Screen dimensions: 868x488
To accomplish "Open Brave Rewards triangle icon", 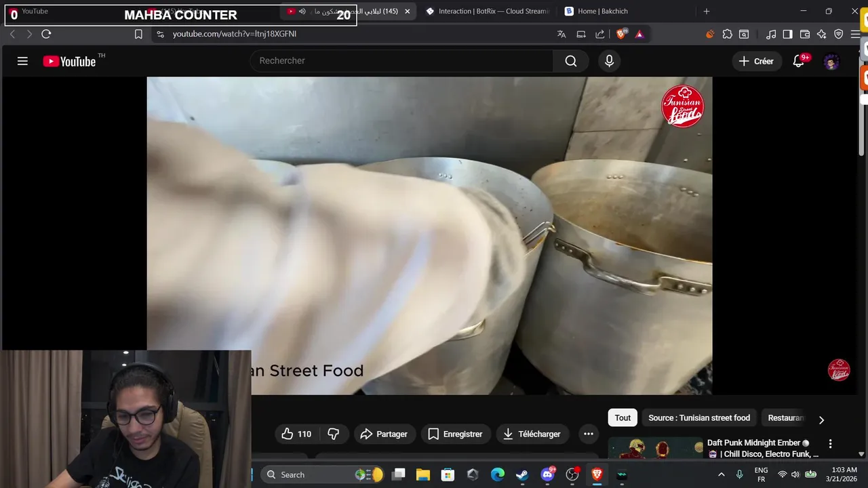I will 639,34.
